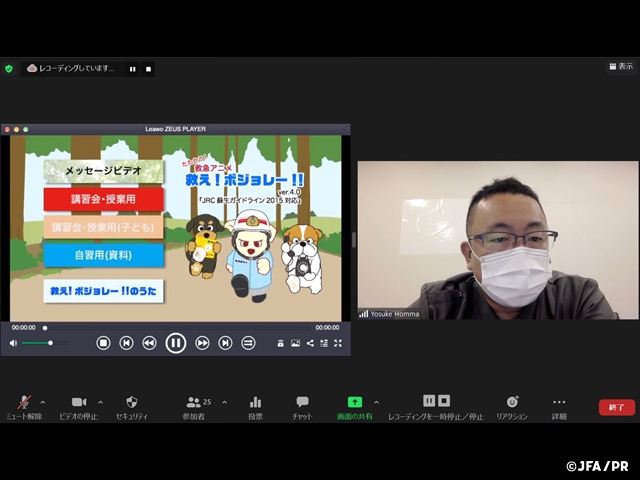
Task: Take a snapshot with picture icon
Action: [296, 343]
